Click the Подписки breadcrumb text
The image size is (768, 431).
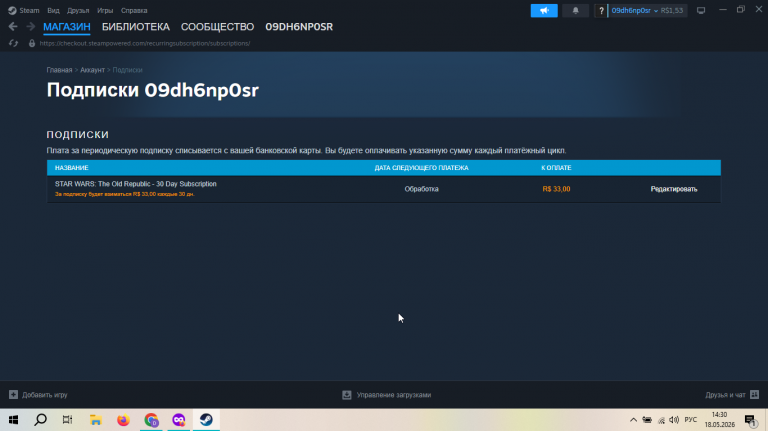pos(127,70)
